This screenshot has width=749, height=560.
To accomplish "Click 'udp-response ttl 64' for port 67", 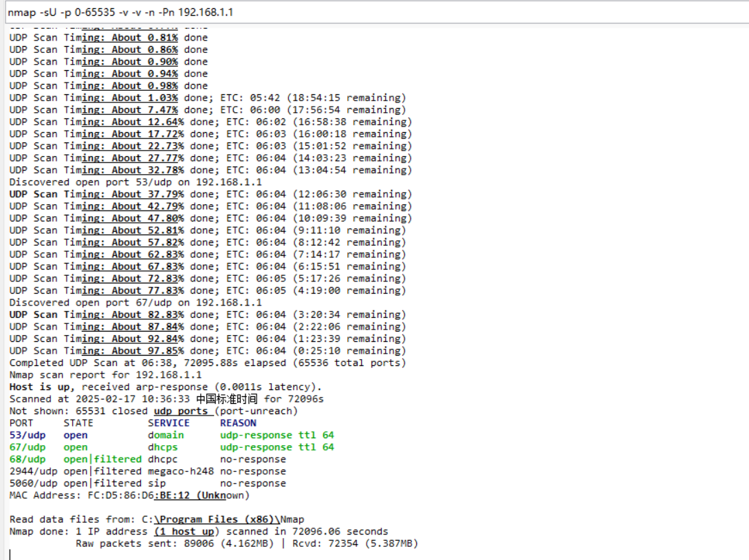I will pos(277,447).
